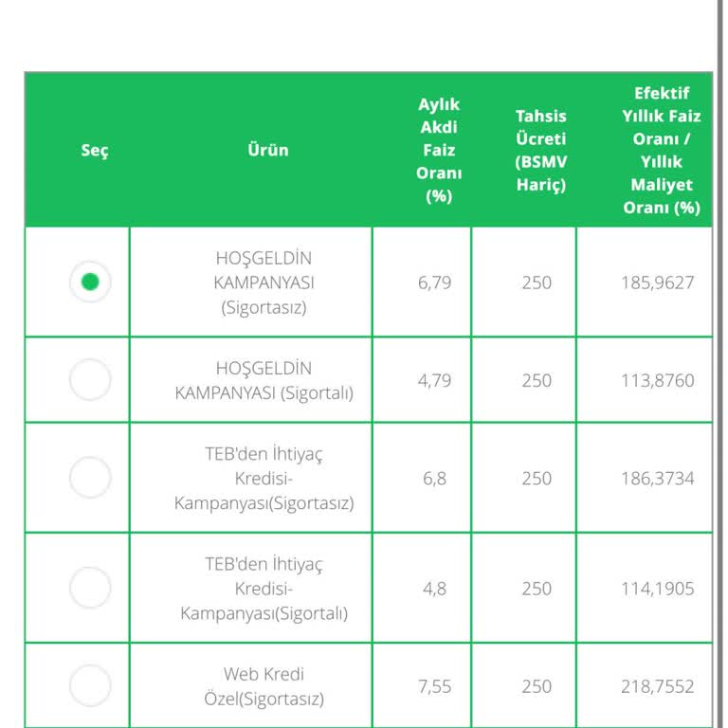Image resolution: width=728 pixels, height=728 pixels.
Task: Click the Seç column header
Action: (x=95, y=150)
